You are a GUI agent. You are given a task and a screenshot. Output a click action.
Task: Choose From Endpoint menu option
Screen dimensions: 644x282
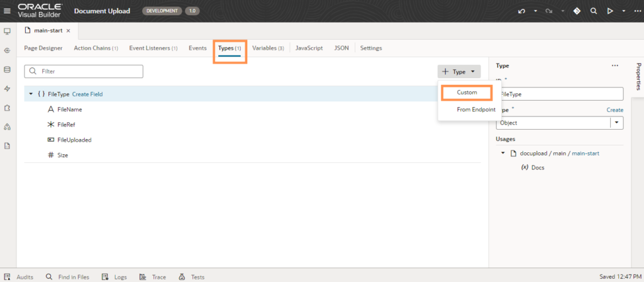coord(475,110)
